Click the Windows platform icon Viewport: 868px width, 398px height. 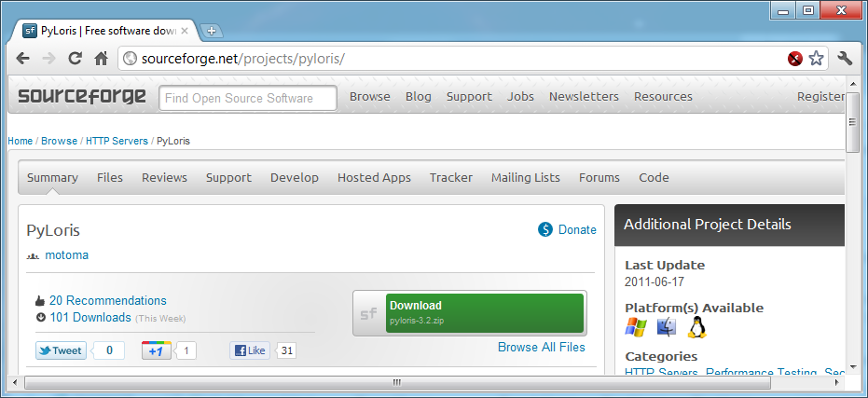[636, 327]
